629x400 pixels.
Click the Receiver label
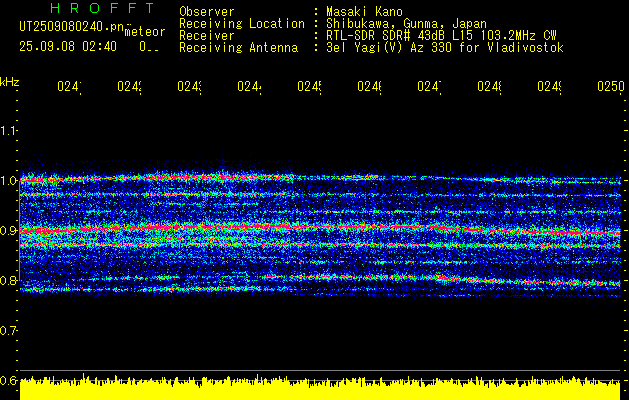(207, 36)
